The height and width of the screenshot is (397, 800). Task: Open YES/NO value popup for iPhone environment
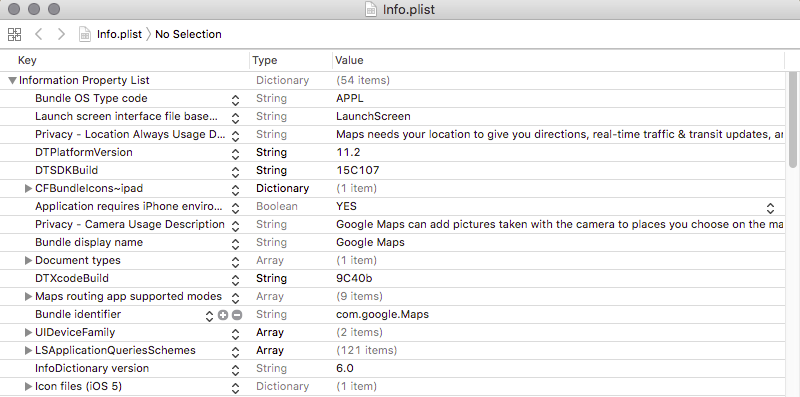(x=770, y=208)
